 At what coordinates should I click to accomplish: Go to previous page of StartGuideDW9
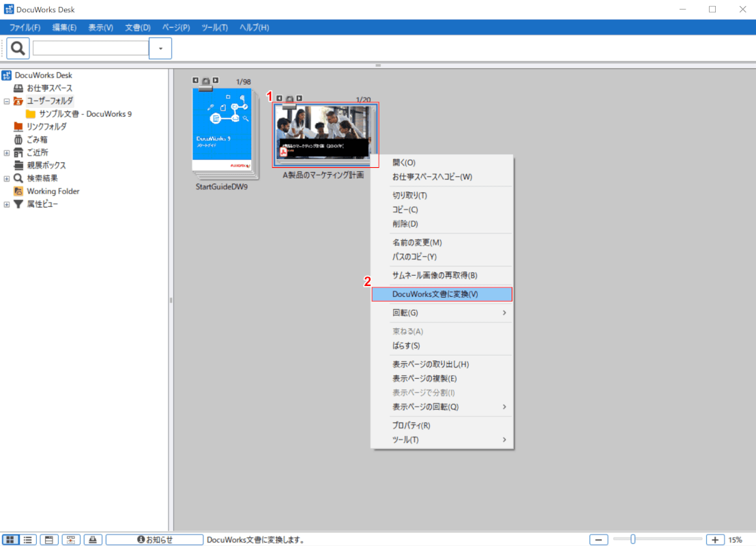[196, 81]
